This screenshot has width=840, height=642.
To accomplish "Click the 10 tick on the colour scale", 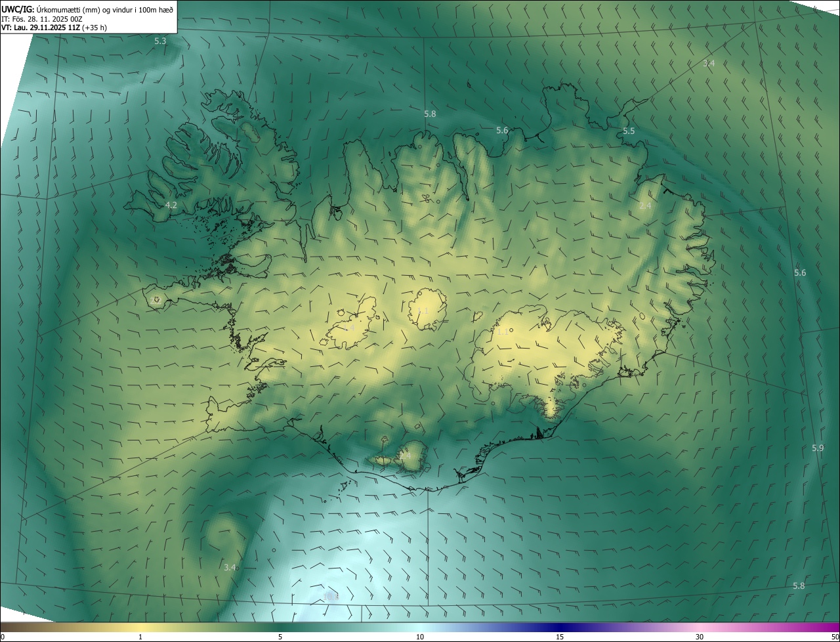I will coord(420,637).
